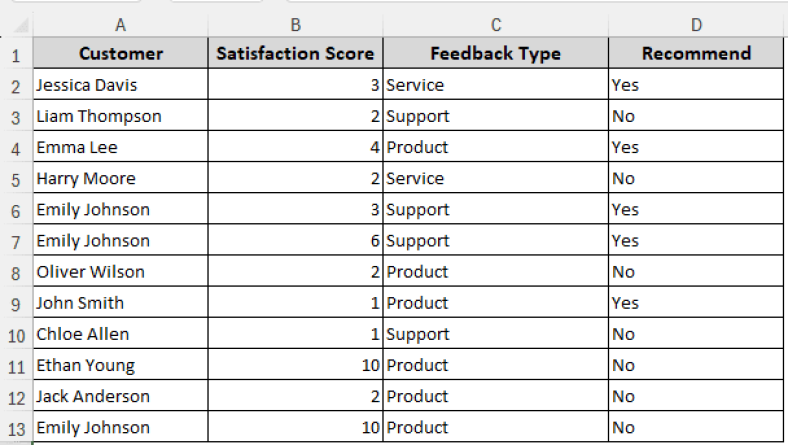
Task: Select the Oliver Wilson cell
Action: [x=121, y=272]
